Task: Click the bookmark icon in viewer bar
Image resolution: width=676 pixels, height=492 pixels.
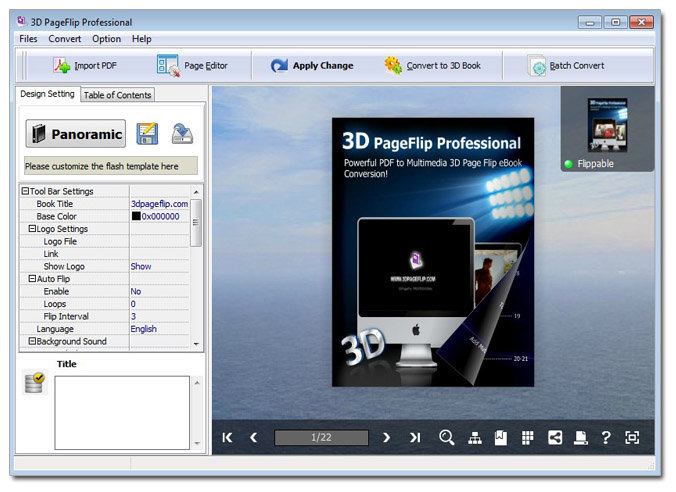Action: point(501,438)
